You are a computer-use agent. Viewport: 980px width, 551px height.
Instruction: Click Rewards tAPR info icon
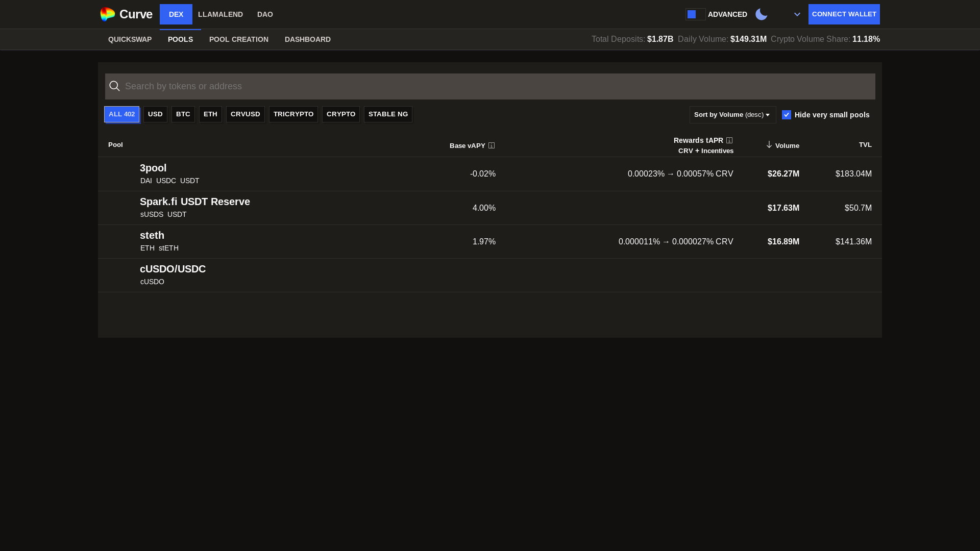(729, 140)
